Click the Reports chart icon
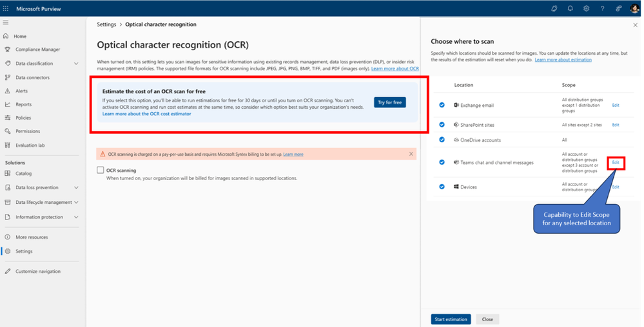Image resolution: width=644 pixels, height=327 pixels. [7, 104]
